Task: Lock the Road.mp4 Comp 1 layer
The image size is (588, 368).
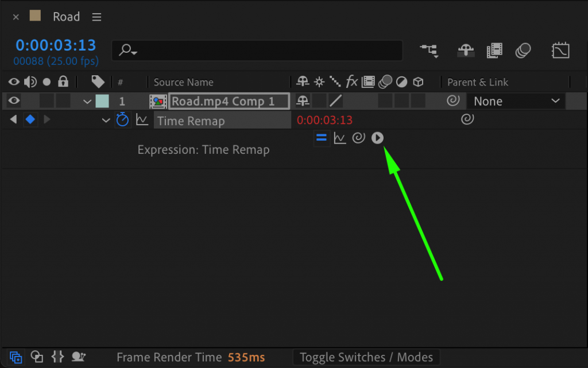Action: [62, 101]
